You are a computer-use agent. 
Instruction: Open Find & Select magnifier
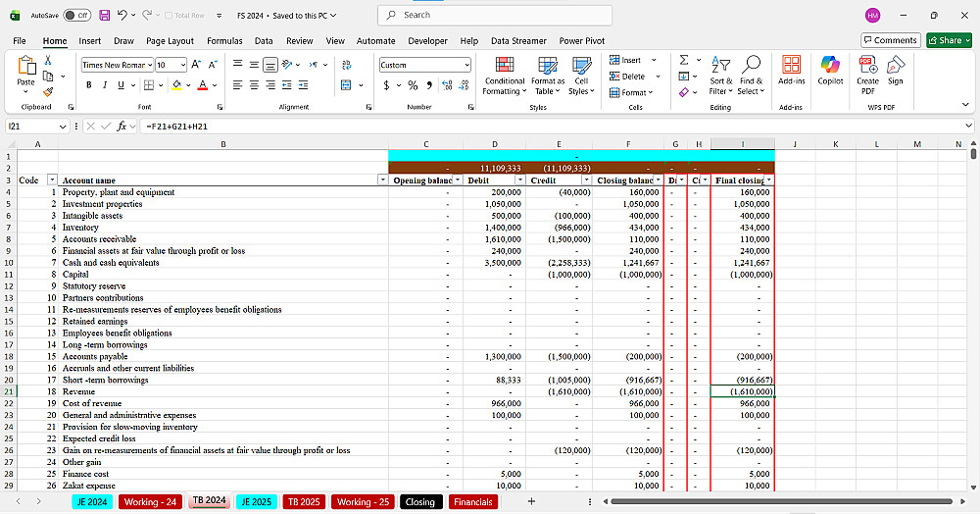[751, 76]
